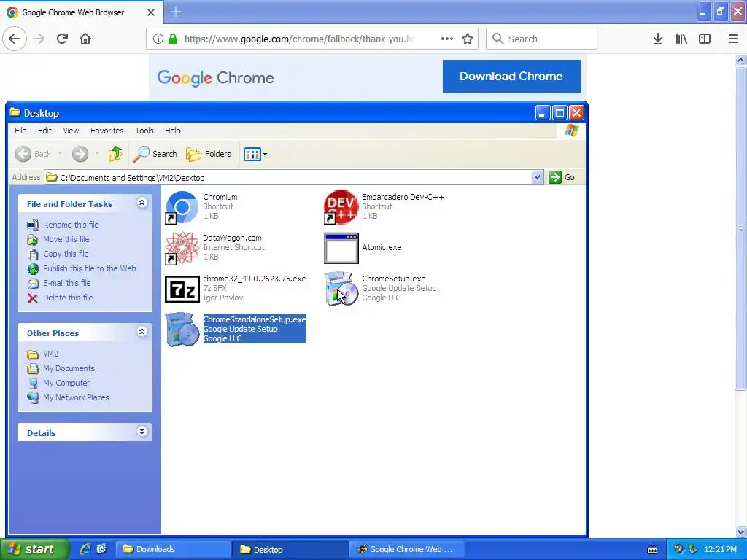747x560 pixels.
Task: Open File menu in Desktop window
Action: click(20, 131)
